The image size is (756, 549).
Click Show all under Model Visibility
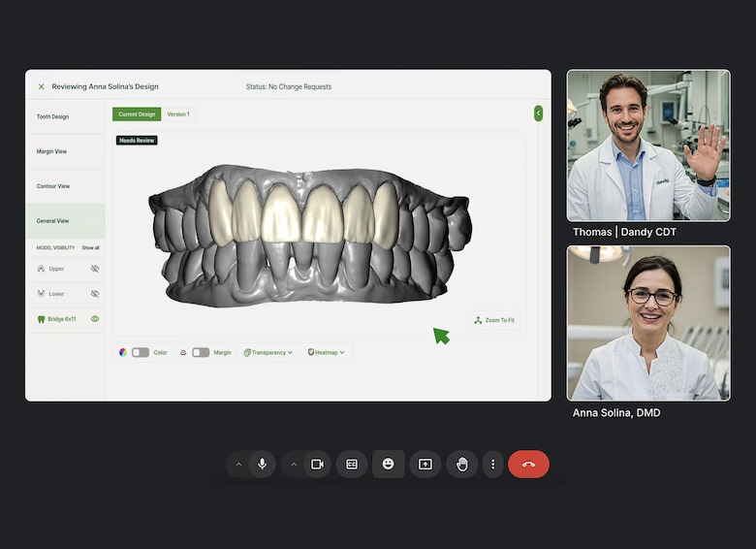[90, 247]
